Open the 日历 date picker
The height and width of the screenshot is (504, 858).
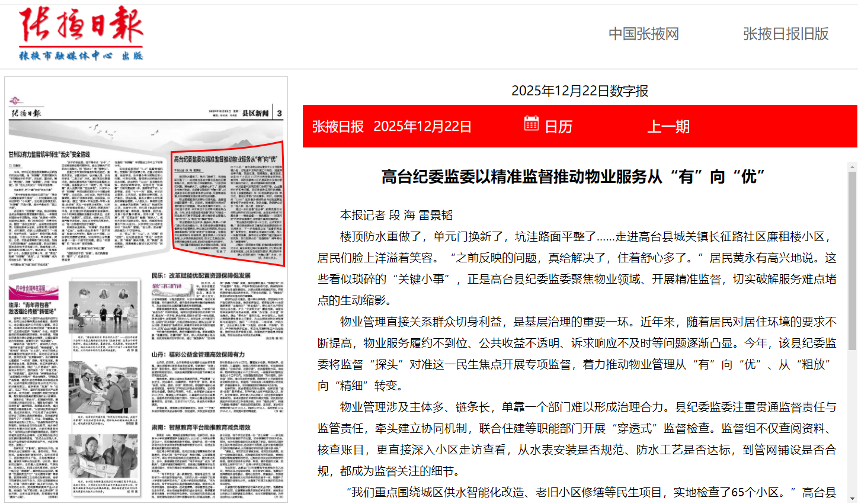click(x=558, y=127)
